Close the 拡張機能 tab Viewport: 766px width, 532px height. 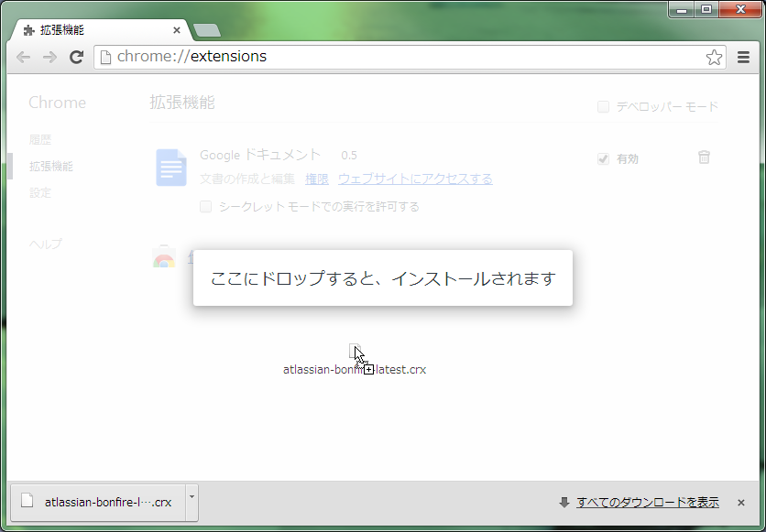click(177, 30)
